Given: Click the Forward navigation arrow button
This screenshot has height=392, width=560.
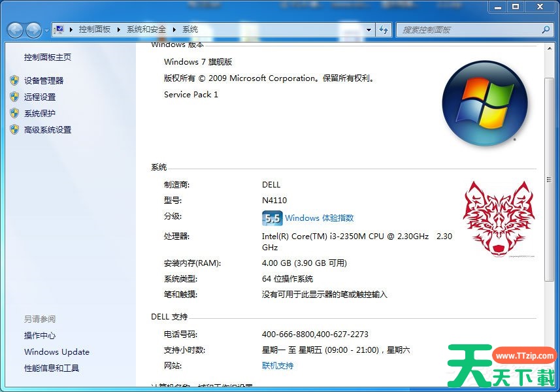Looking at the screenshot, I should point(33,30).
